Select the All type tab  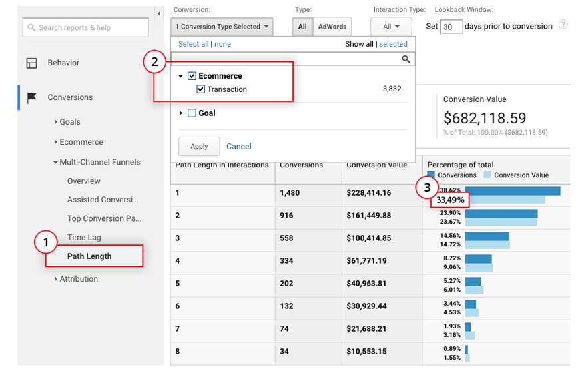click(x=302, y=27)
